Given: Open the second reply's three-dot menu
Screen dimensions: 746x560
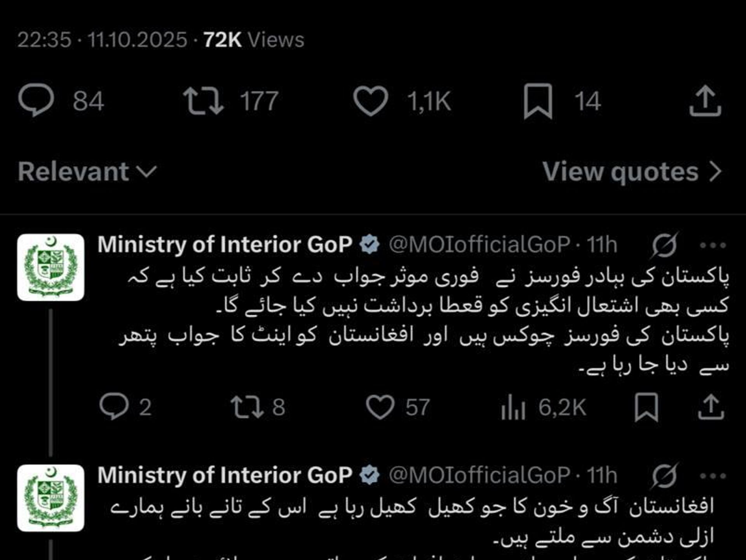Looking at the screenshot, I should tap(712, 476).
